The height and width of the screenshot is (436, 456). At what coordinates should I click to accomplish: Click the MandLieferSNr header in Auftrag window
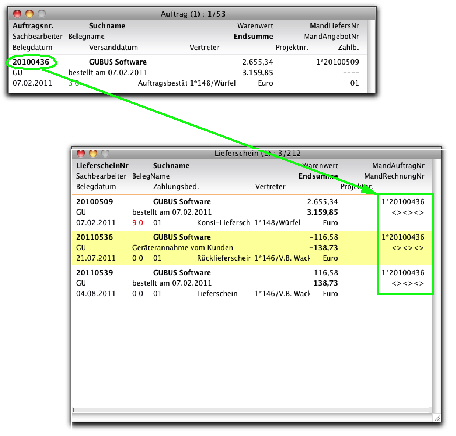pos(334,26)
